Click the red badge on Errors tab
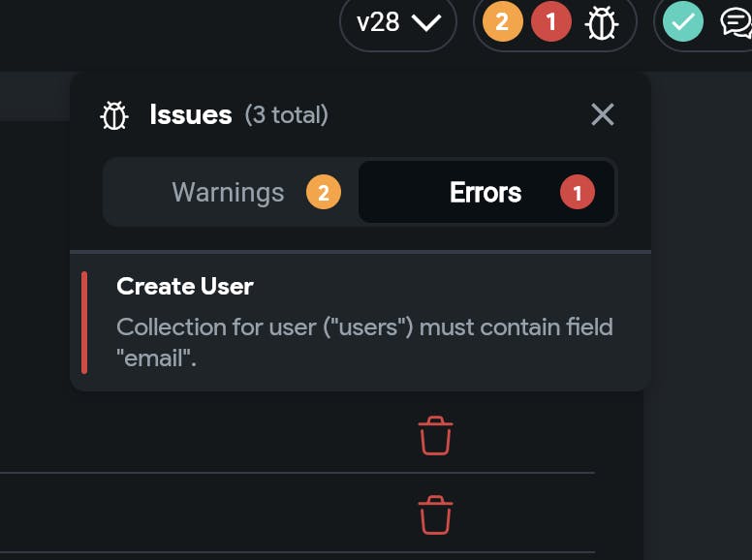Viewport: 752px width, 560px height. 578,193
